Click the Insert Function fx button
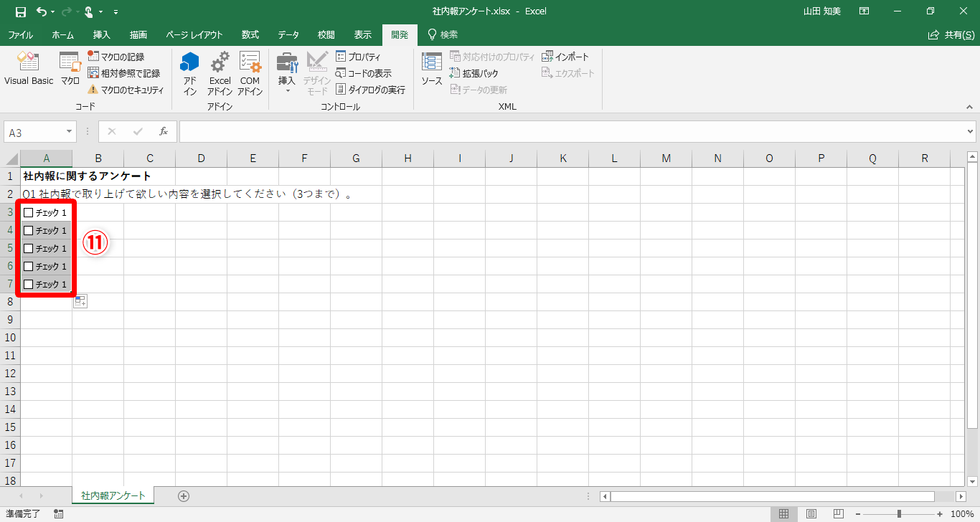 164,132
